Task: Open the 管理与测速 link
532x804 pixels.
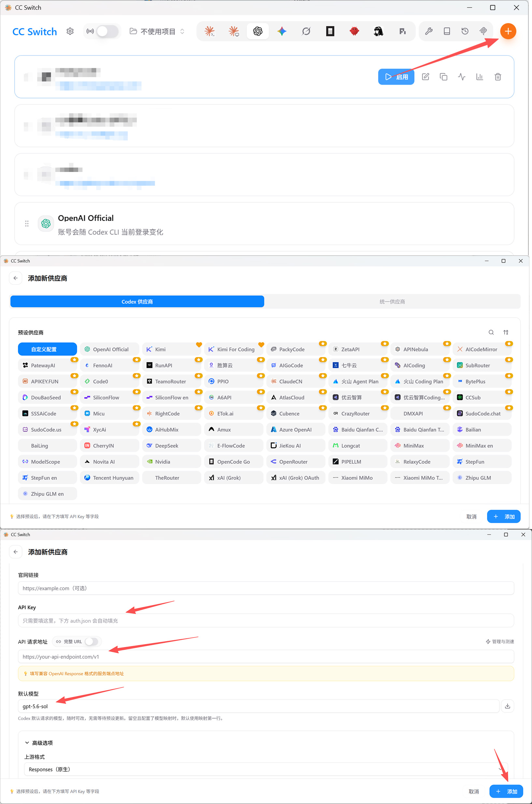Action: pos(500,641)
